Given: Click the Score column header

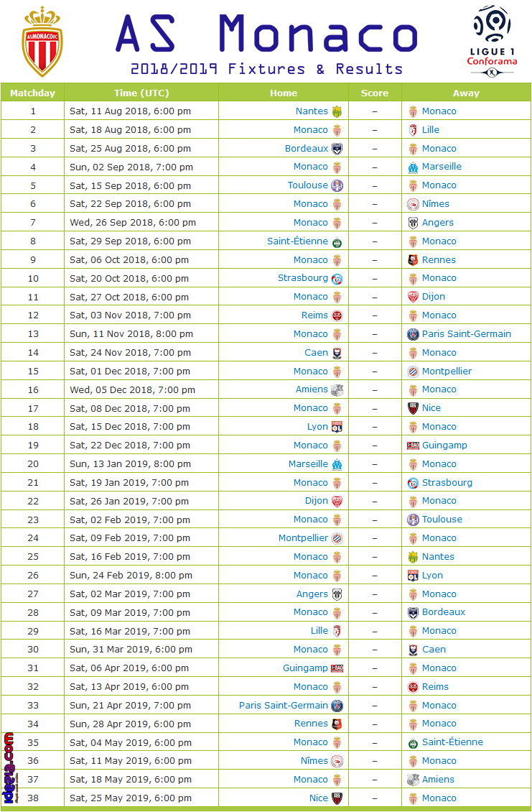Looking at the screenshot, I should [x=375, y=93].
